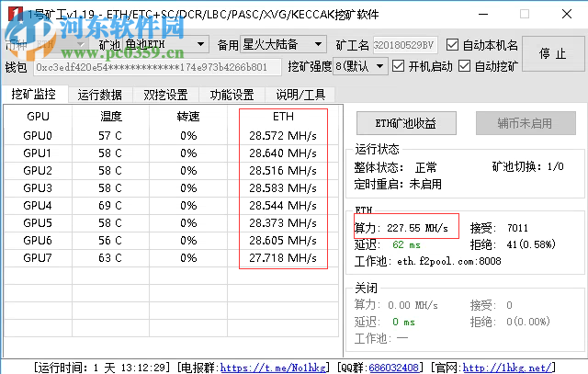Click hashrate 28.516 MH/s for GPU2
Image resolution: width=588 pixels, height=374 pixels.
[283, 171]
